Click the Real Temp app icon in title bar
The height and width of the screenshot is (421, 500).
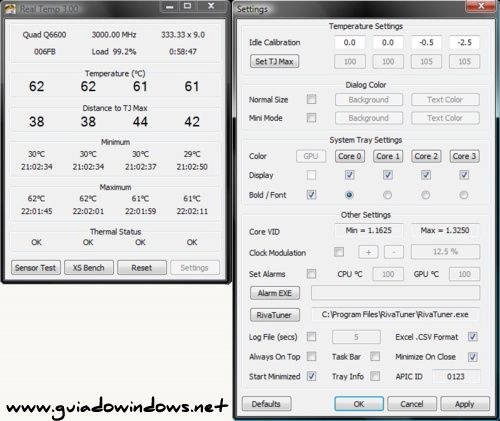(x=10, y=9)
